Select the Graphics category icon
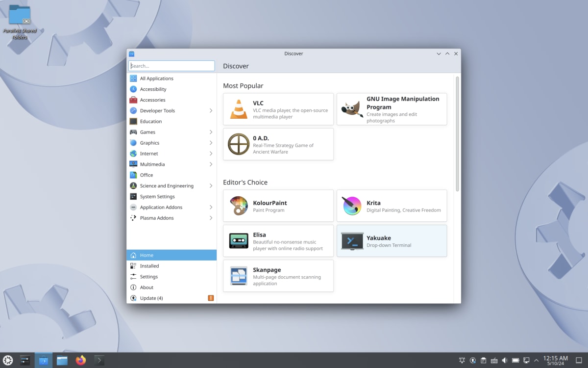 point(133,143)
